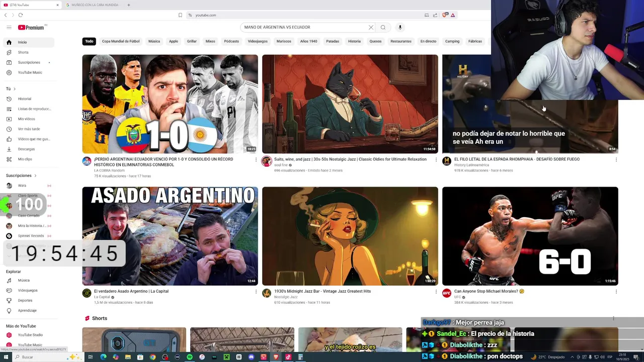The width and height of the screenshot is (644, 362).
Task: Open Michael Morales 6-0 UFC thumbnail
Action: click(530, 236)
